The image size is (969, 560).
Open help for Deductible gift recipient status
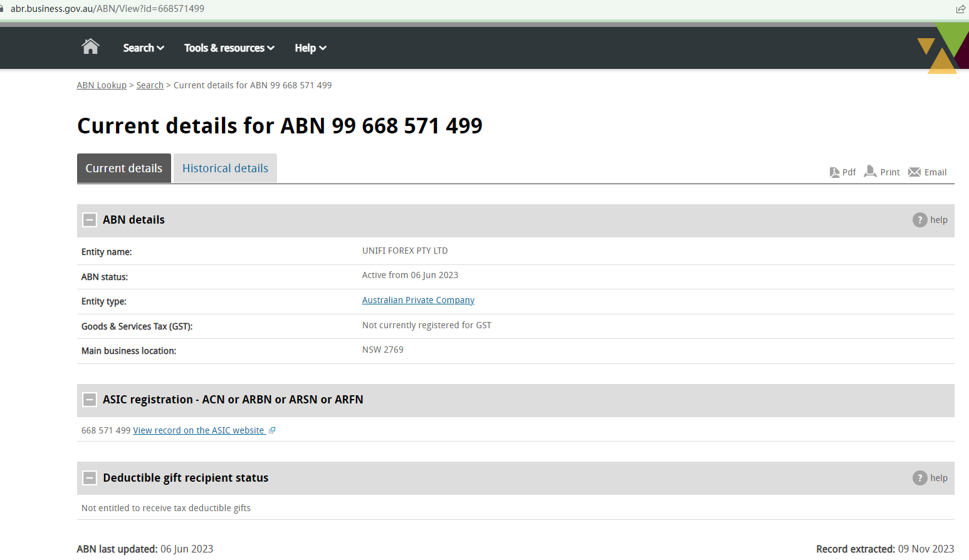point(930,478)
